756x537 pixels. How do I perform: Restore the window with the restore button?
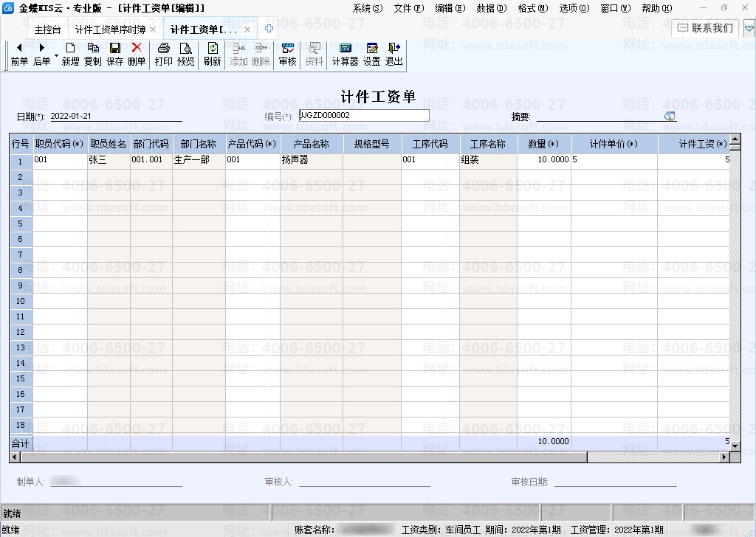(x=724, y=7)
